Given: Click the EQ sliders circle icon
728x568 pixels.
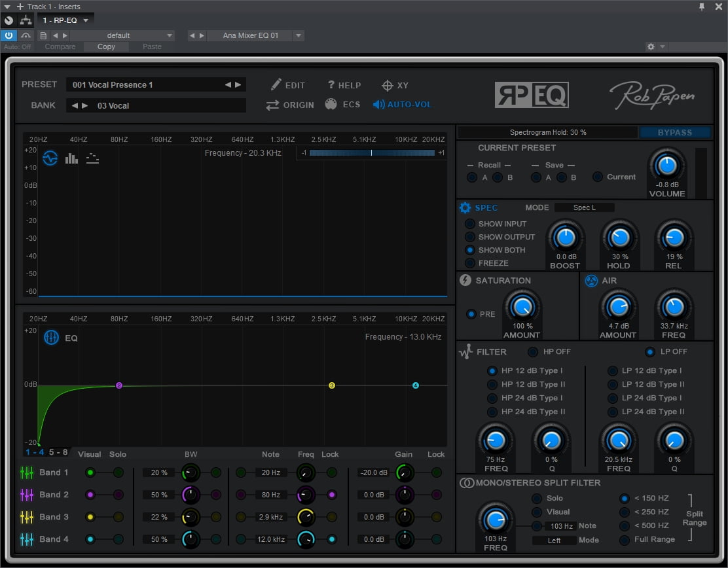Looking at the screenshot, I should pos(51,338).
